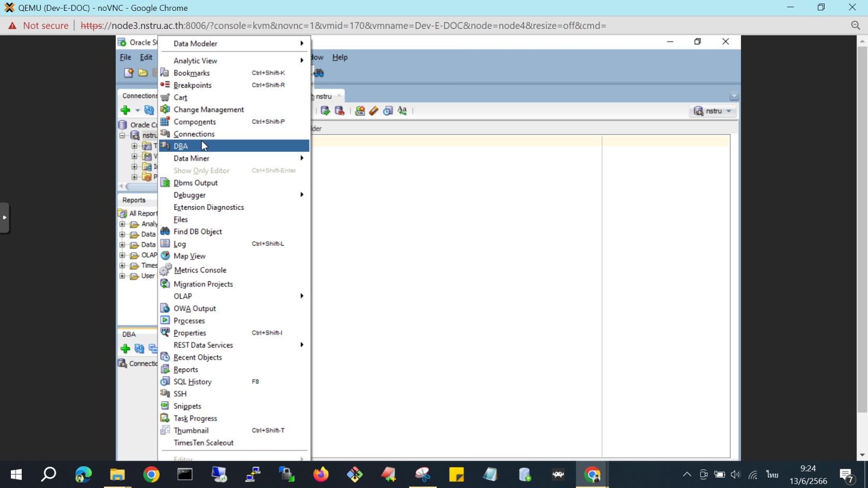Click the Migration Projects icon

pos(165,284)
